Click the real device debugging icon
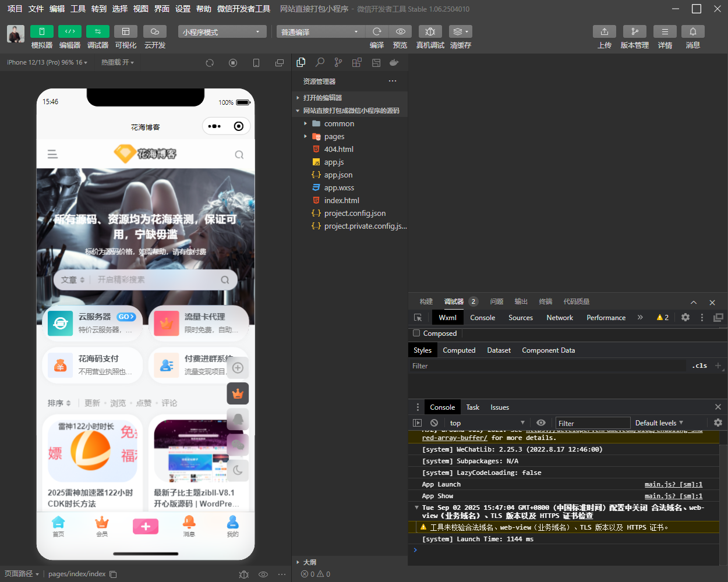 pos(430,31)
